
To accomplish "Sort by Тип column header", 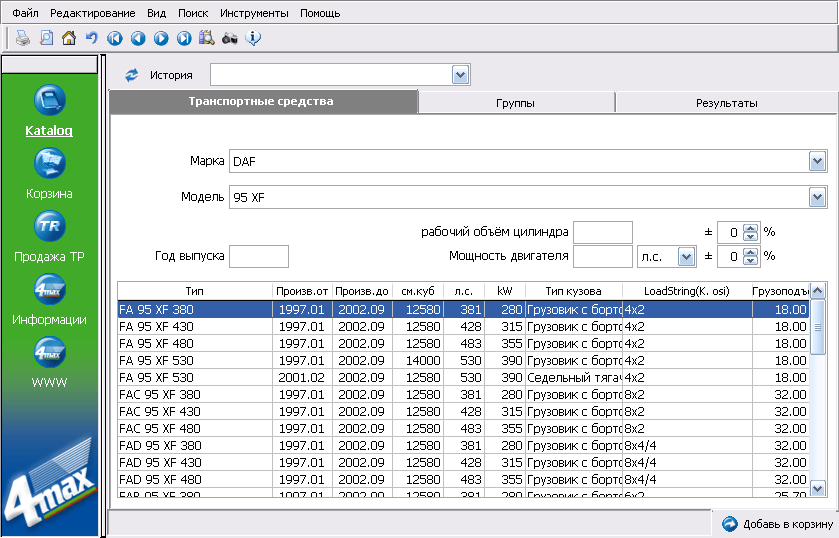I will (195, 291).
